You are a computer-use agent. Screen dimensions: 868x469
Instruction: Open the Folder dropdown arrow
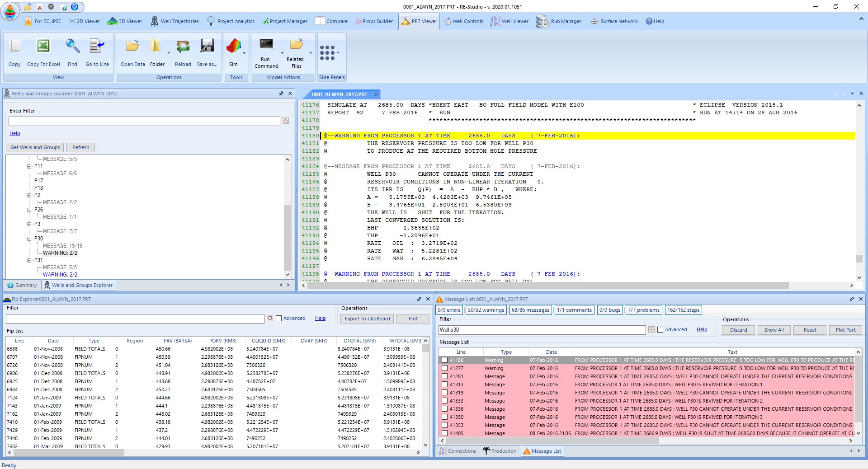pyautogui.click(x=169, y=53)
